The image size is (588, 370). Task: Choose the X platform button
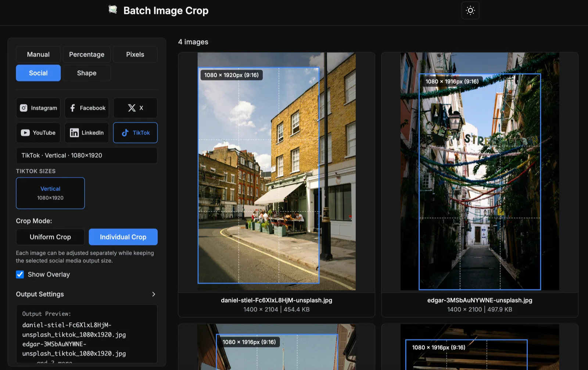click(x=135, y=108)
